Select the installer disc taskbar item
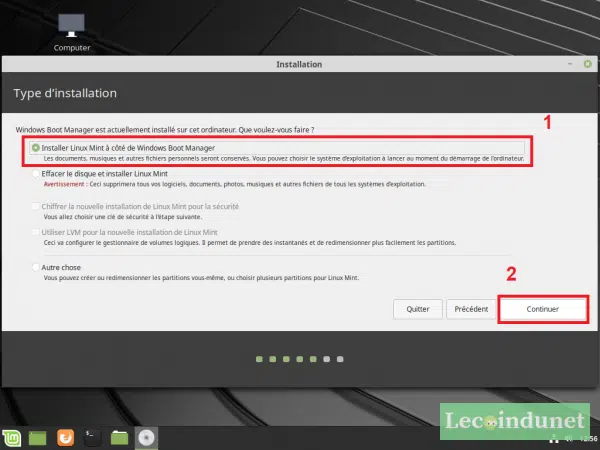Screen dimensions: 600x450 (146, 438)
